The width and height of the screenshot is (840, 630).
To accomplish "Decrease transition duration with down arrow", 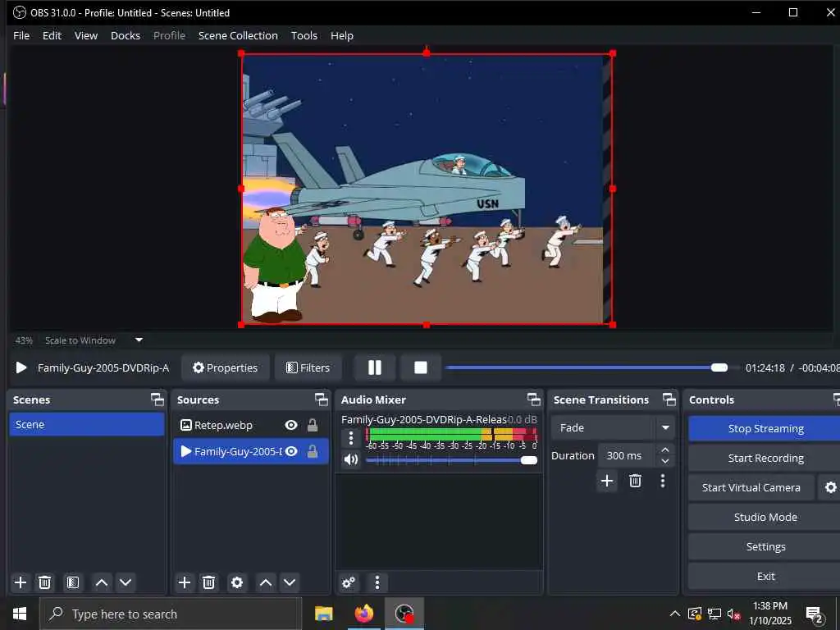I will click(x=664, y=461).
